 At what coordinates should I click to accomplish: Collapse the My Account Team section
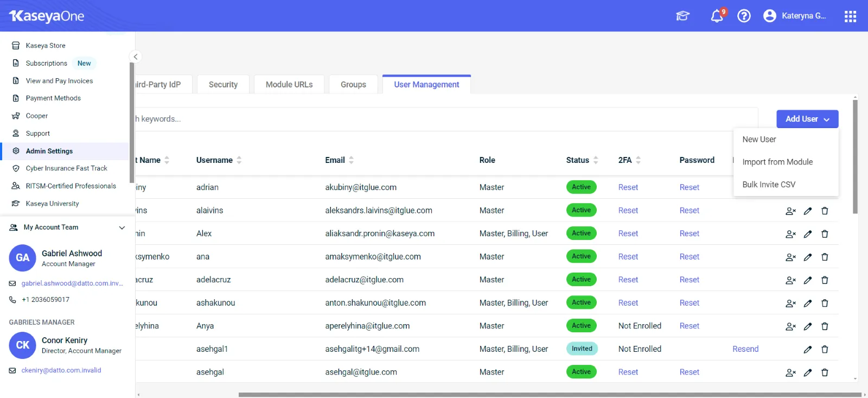(x=122, y=228)
